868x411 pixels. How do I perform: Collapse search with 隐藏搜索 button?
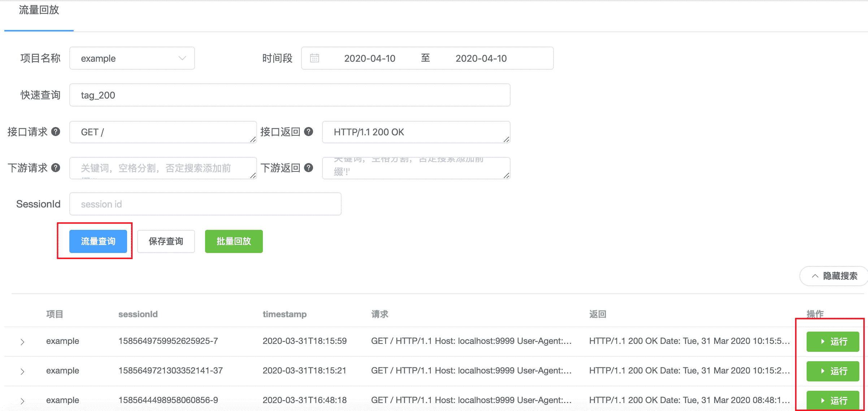pyautogui.click(x=834, y=276)
